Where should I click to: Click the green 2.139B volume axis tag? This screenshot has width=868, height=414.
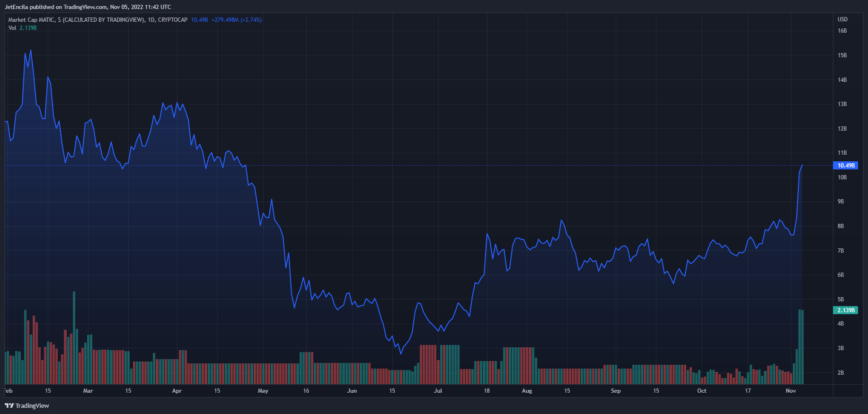(845, 310)
